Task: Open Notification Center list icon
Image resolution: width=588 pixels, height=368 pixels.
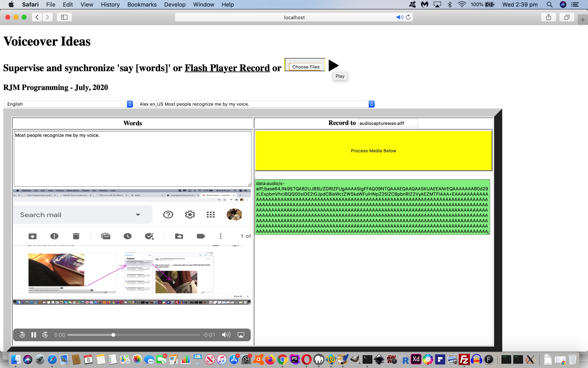Action: coord(575,4)
